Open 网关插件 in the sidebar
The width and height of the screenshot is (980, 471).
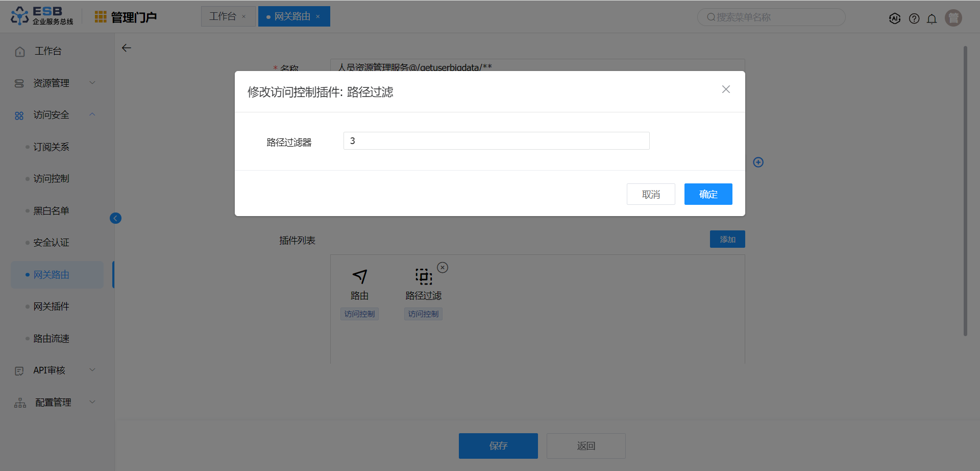[x=51, y=307]
